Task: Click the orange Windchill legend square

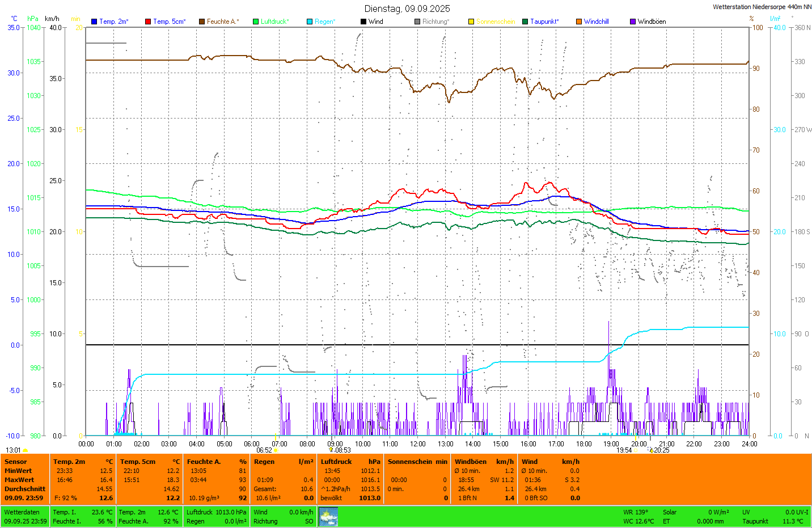Action: click(x=579, y=22)
